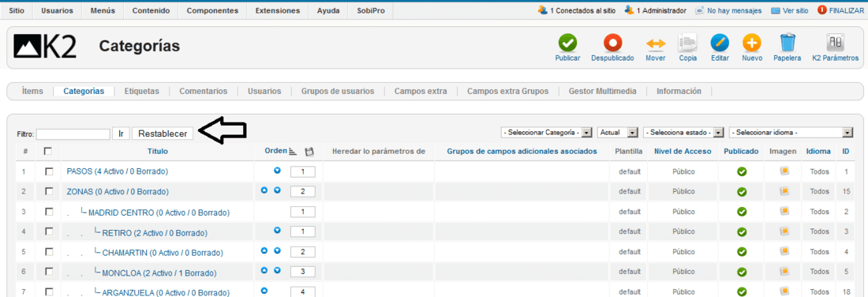Check the select-all header checkbox
Image resolution: width=868 pixels, height=297 pixels.
coord(49,152)
